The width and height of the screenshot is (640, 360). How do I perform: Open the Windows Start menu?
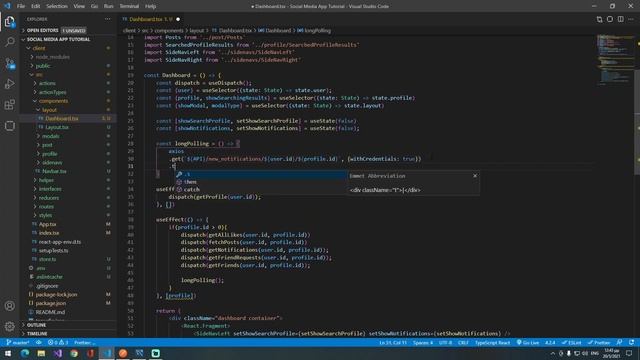pyautogui.click(x=8, y=353)
